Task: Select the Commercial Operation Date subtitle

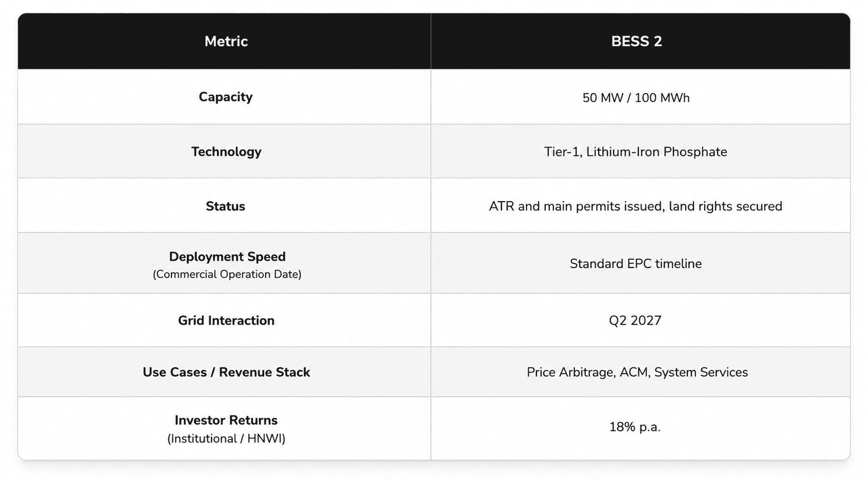Action: [x=227, y=274]
